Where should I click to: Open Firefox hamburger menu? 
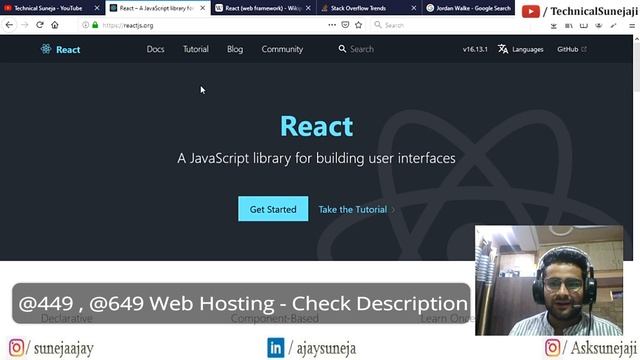coord(631,26)
